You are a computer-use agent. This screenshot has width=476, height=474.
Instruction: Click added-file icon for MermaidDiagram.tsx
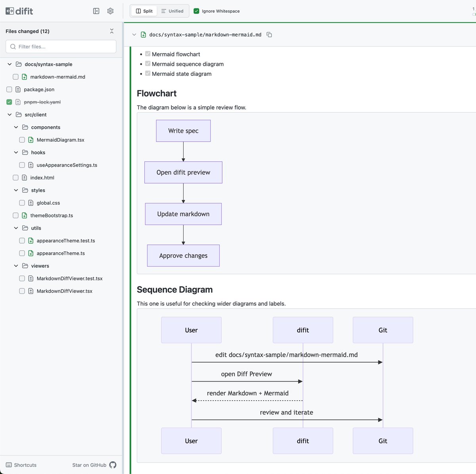click(x=31, y=140)
